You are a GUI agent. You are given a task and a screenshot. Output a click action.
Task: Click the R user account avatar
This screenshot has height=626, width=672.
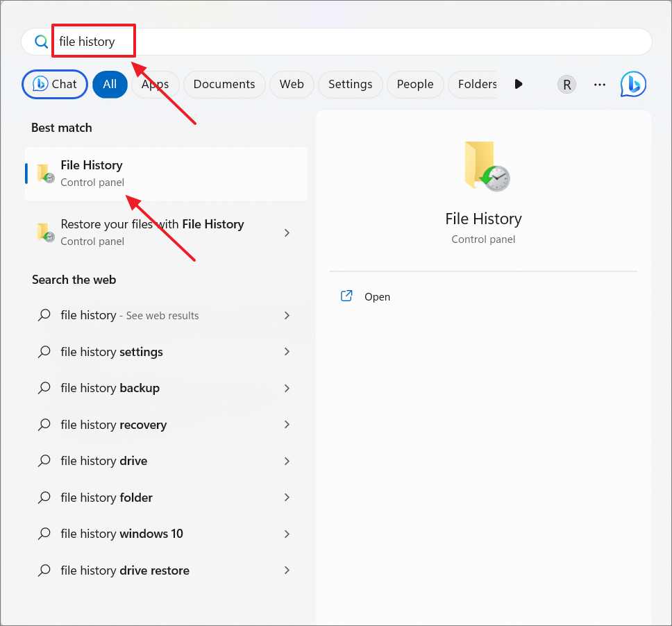pyautogui.click(x=566, y=85)
